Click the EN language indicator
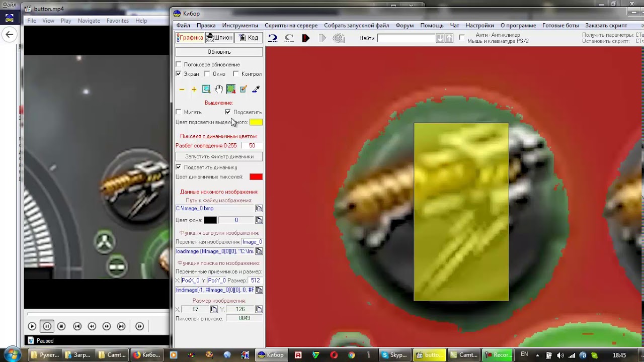The width and height of the screenshot is (644, 362). tap(524, 354)
